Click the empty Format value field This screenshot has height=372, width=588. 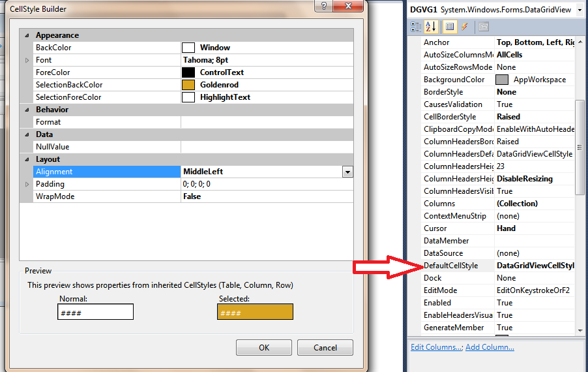tap(267, 122)
